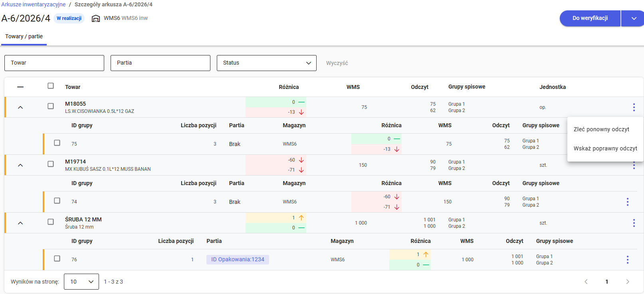Open three-dot menu for group 76 row
This screenshot has height=294, width=644.
tap(627, 260)
